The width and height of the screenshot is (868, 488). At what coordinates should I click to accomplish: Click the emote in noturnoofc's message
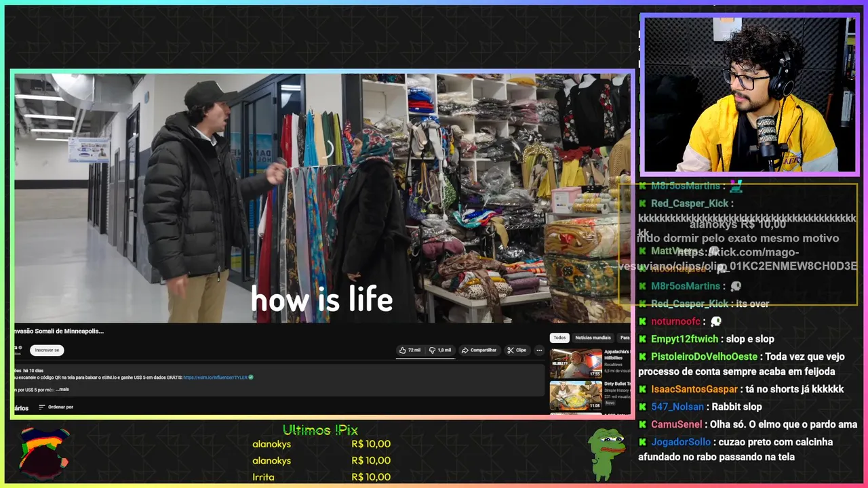pyautogui.click(x=715, y=321)
